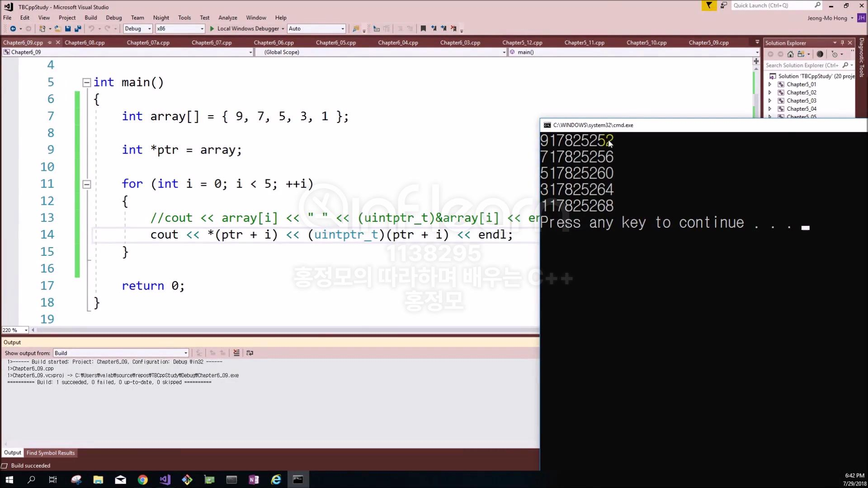
Task: Toggle pin on Chapter6_09.cpp tab
Action: pos(50,42)
